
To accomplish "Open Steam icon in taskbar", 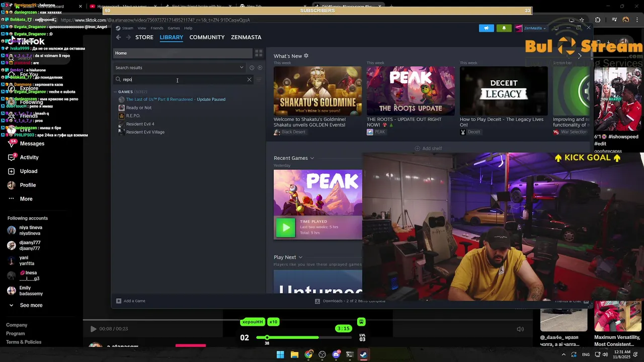I will [363, 354].
